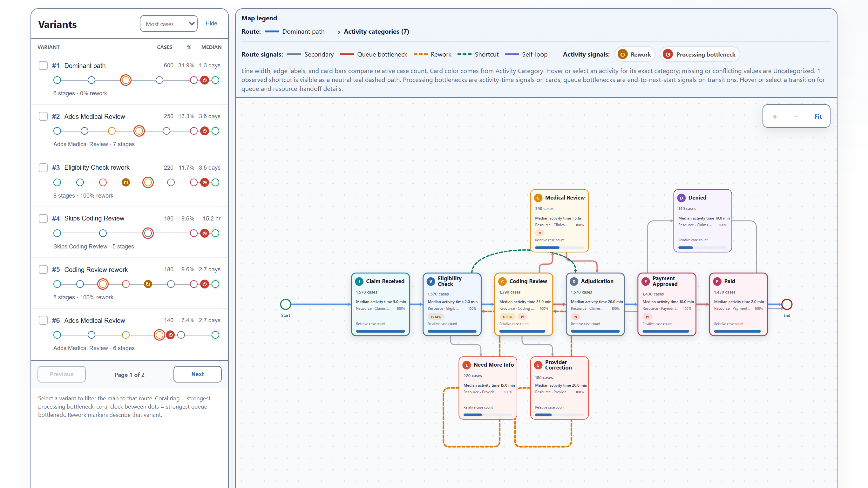The width and height of the screenshot is (868, 488).
Task: Click the 13% rework chip on Coding Review
Action: tap(507, 317)
